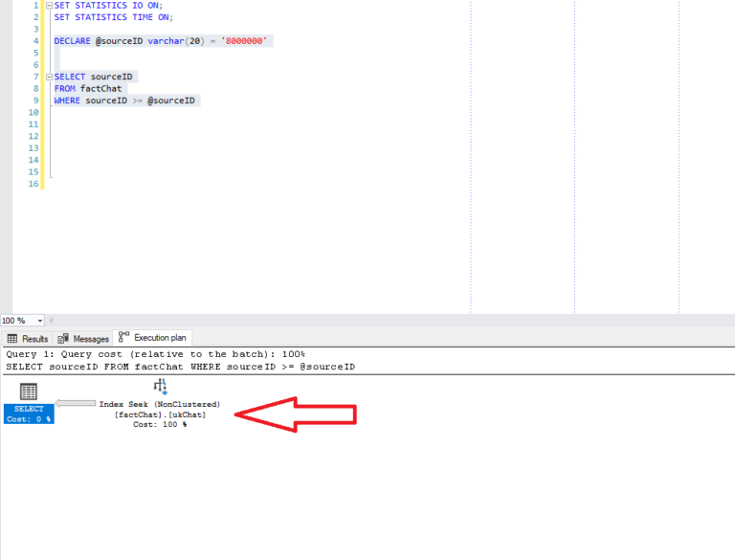Click the '8000000' string literal
Image resolution: width=735 pixels, height=560 pixels.
pos(245,41)
